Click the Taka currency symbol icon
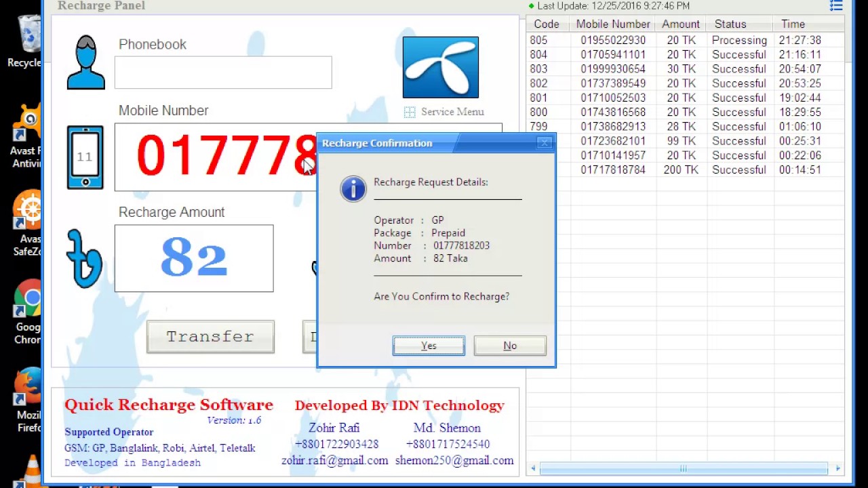Viewport: 868px width, 488px height. click(84, 258)
